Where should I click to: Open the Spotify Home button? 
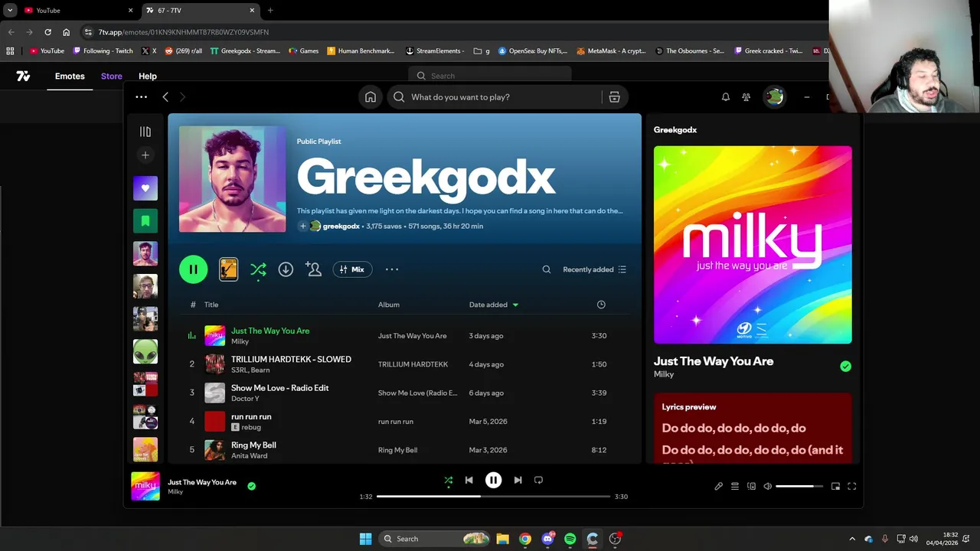[x=371, y=97]
